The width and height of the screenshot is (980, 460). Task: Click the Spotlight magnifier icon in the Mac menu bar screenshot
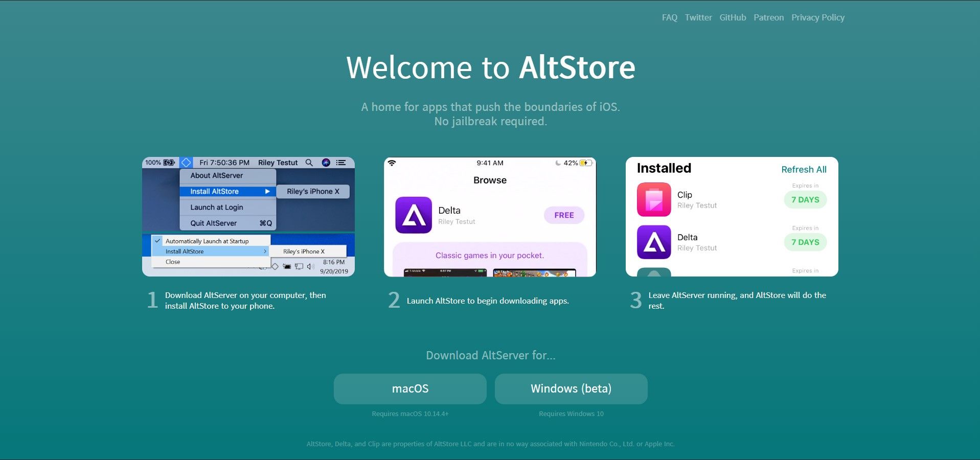tap(309, 163)
